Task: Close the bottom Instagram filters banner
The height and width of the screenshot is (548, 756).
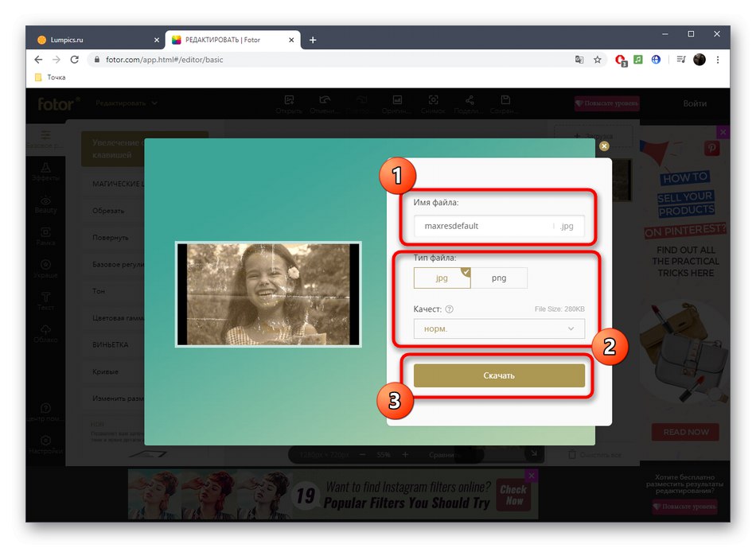Action: (532, 476)
